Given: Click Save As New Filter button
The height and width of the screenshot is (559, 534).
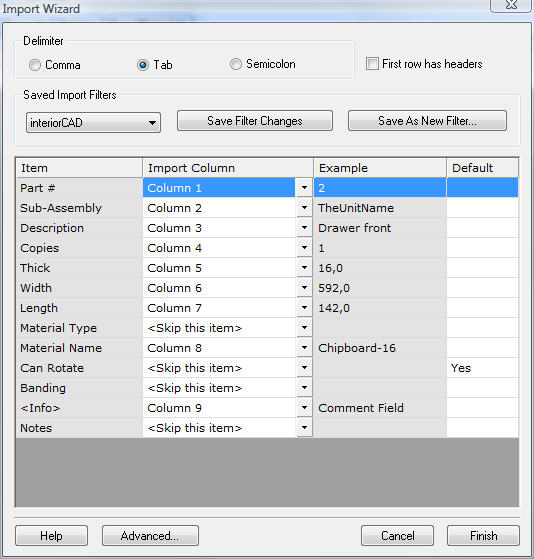Looking at the screenshot, I should 427,121.
